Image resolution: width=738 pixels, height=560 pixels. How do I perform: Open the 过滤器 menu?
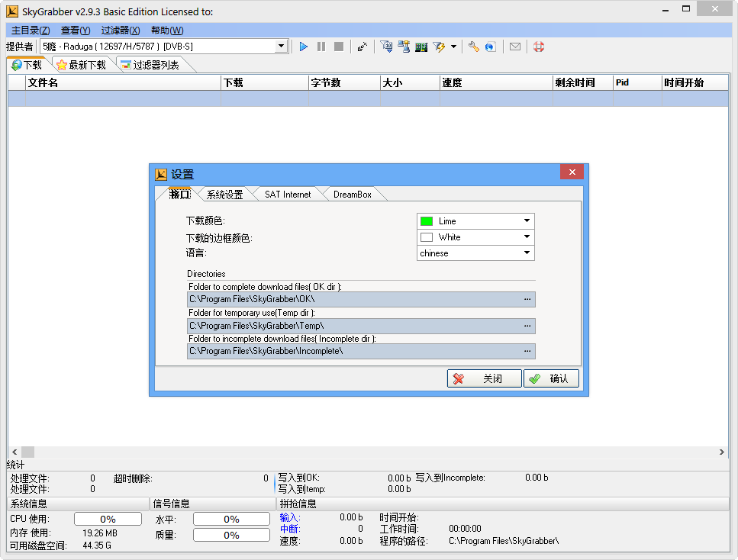pos(121,31)
